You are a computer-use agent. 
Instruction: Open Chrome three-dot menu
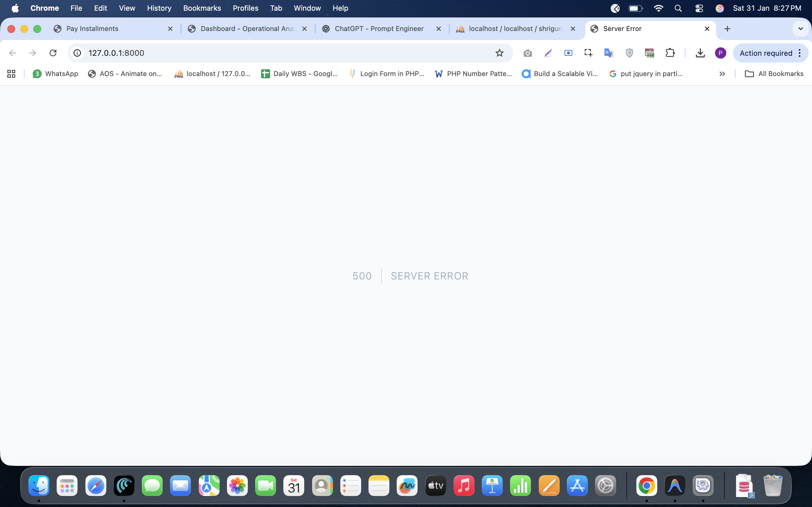800,53
